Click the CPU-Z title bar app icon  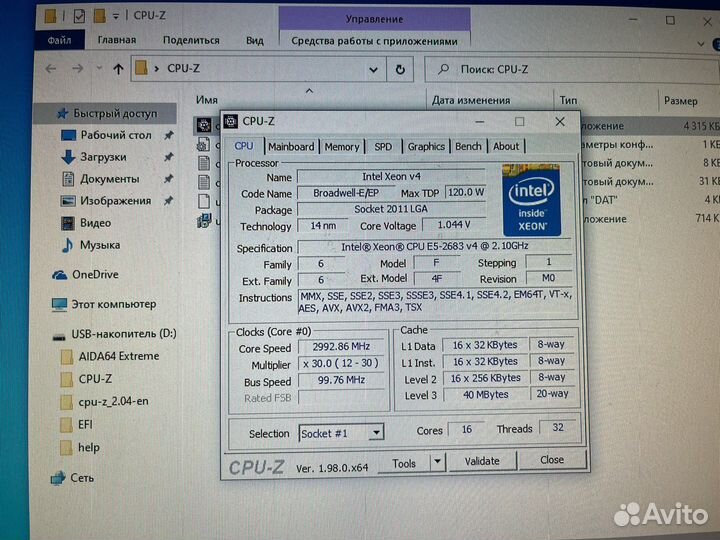(x=231, y=121)
